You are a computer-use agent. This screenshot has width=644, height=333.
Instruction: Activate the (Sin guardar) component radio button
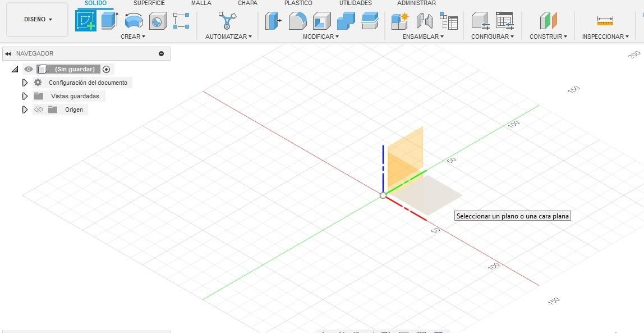click(107, 70)
